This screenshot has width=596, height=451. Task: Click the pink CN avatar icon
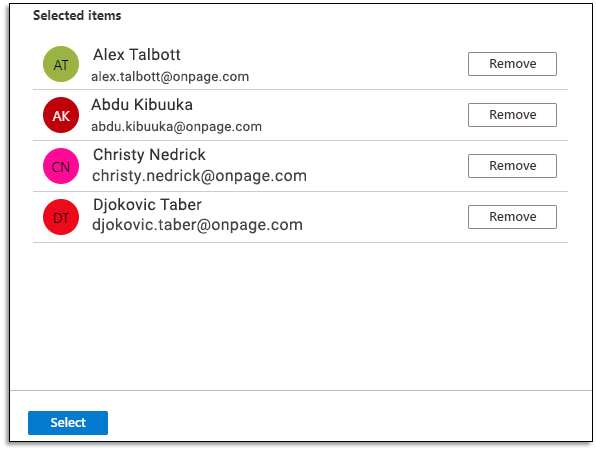61,166
